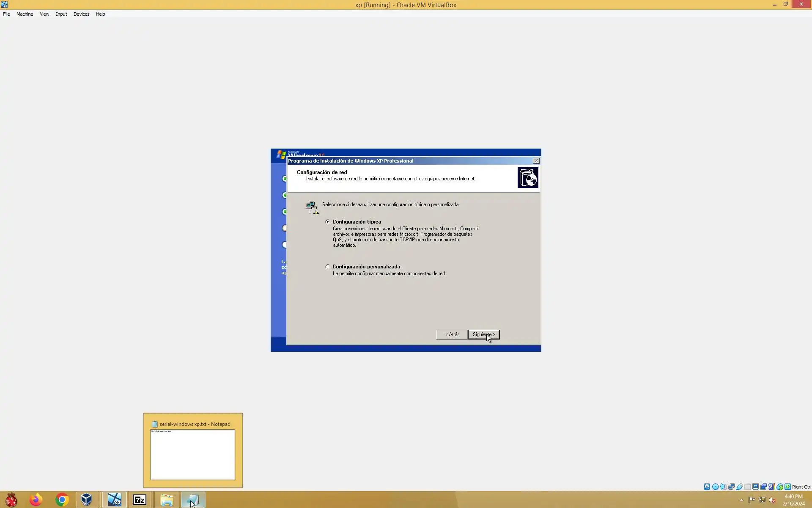
Task: Click the optical disk status icon
Action: point(715,487)
